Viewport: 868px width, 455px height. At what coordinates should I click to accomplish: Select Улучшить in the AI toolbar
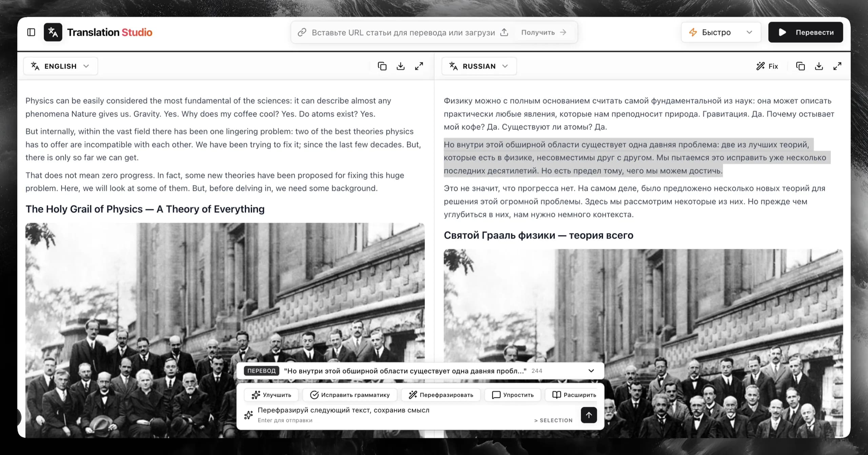click(271, 394)
